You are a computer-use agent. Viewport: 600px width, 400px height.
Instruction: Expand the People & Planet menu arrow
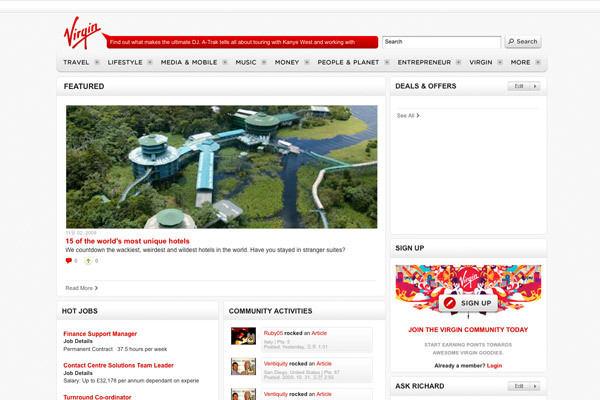click(x=387, y=62)
